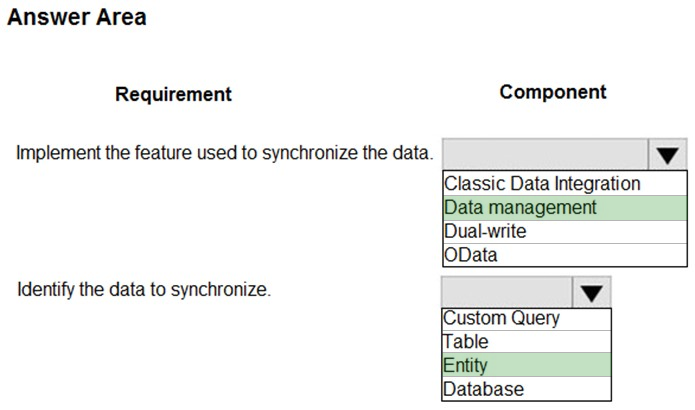Pick Dual-write from the list
695x410 pixels.
(x=565, y=231)
